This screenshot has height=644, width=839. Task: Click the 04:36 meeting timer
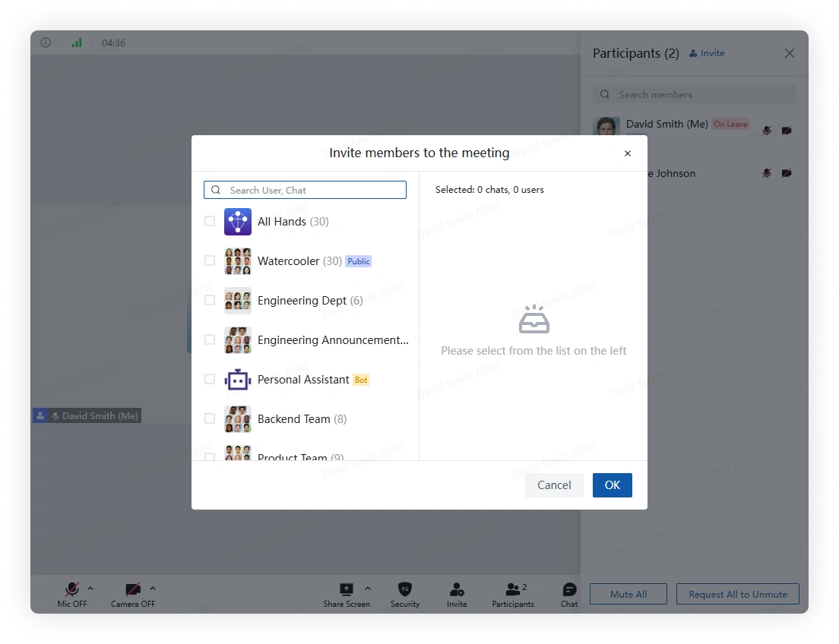point(113,43)
